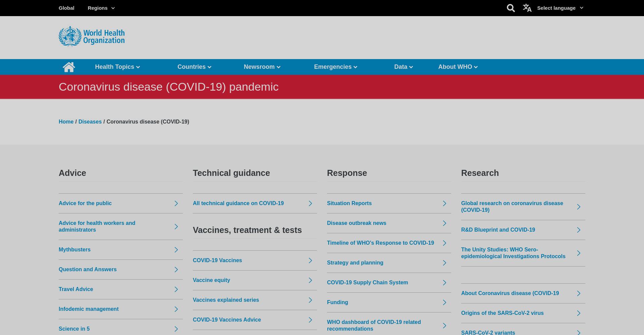Screen dimensions: 644x335
Task: Open the Mythbusters link text
Action: (x=74, y=250)
